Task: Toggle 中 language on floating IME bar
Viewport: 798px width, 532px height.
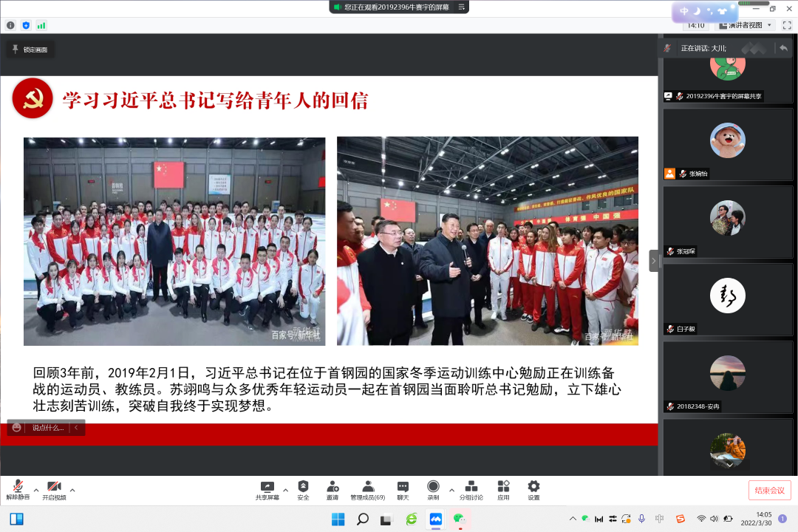Action: click(x=684, y=11)
